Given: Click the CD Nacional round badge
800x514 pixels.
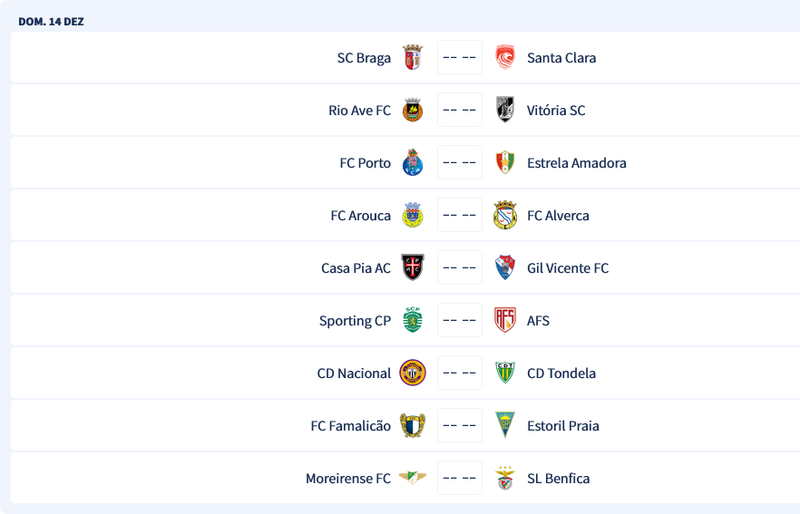Looking at the screenshot, I should (x=412, y=373).
